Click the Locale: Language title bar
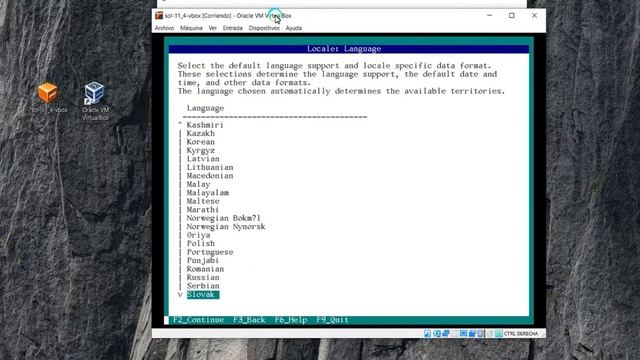Image resolution: width=640 pixels, height=360 pixels. click(349, 49)
